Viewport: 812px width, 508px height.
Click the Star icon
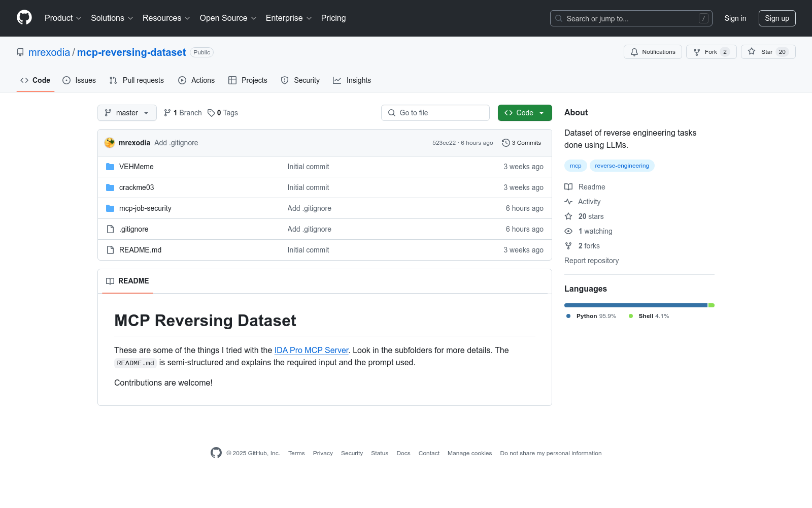[752, 52]
